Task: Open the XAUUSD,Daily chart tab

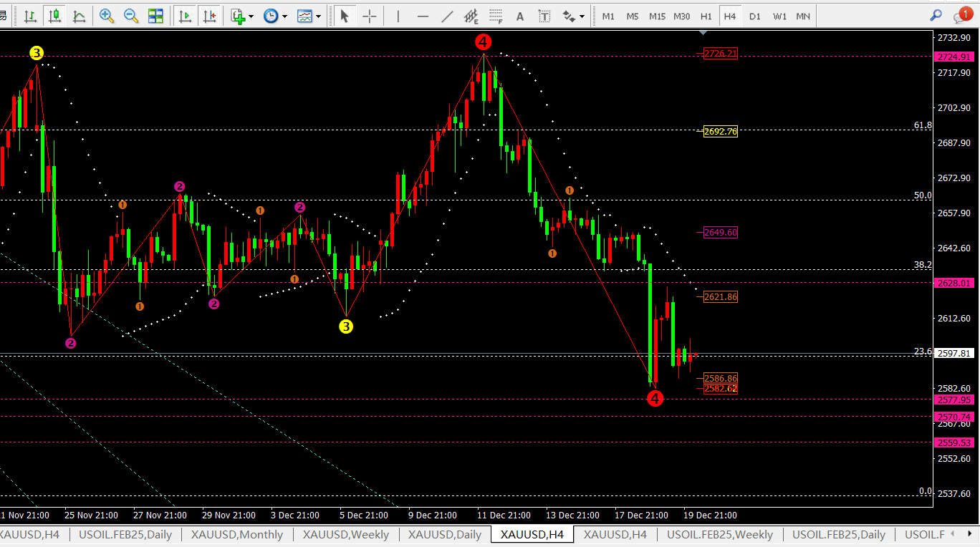Action: [445, 534]
